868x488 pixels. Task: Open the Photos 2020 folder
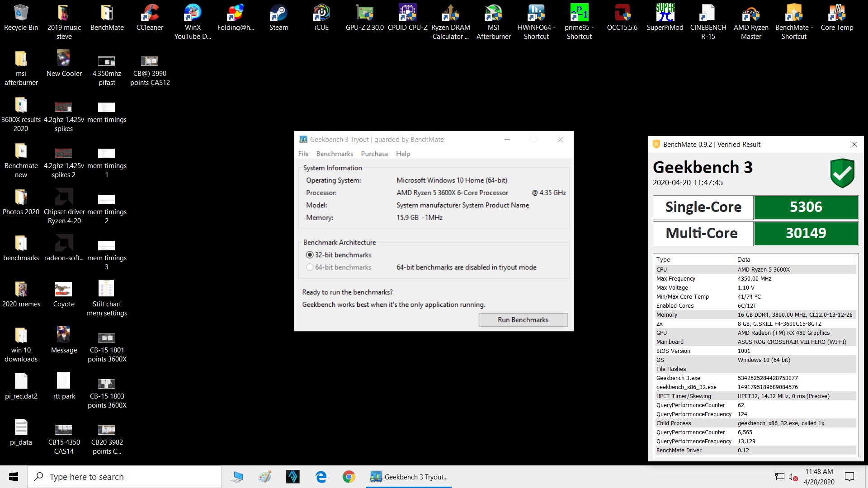[x=21, y=202]
